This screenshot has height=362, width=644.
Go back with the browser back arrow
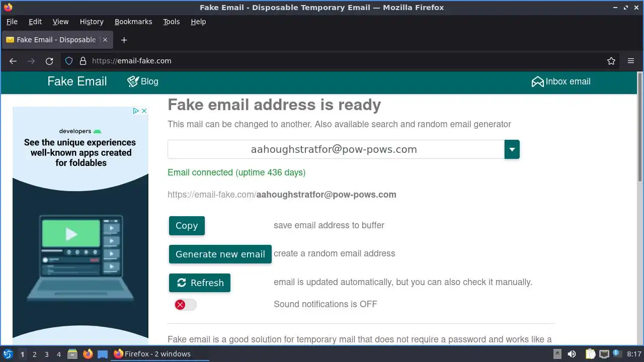tap(13, 61)
